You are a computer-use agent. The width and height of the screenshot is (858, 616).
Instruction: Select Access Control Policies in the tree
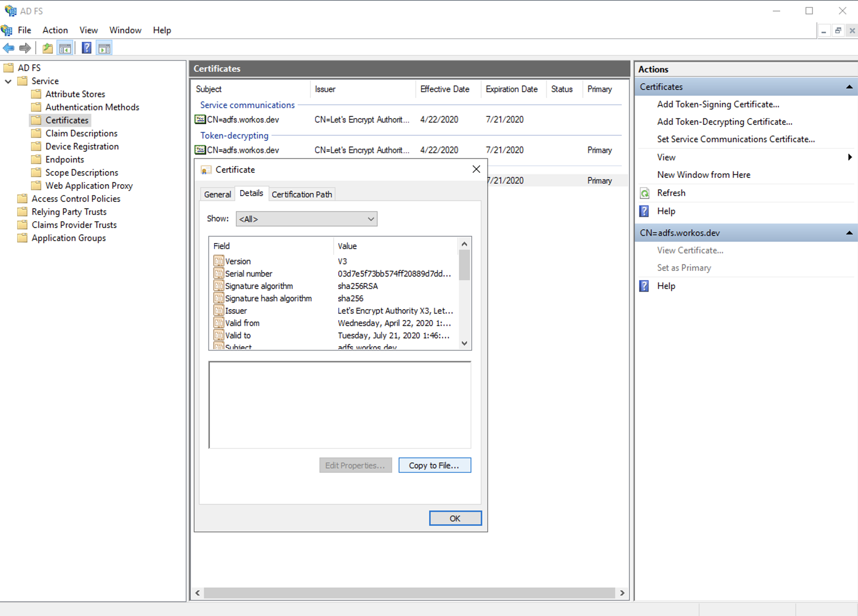[x=76, y=199]
